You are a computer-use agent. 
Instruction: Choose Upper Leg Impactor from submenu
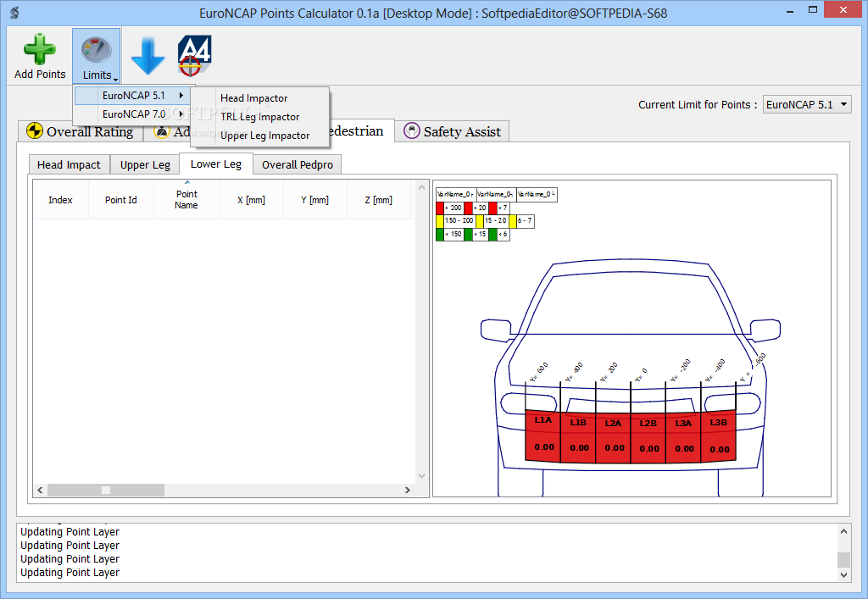point(264,136)
